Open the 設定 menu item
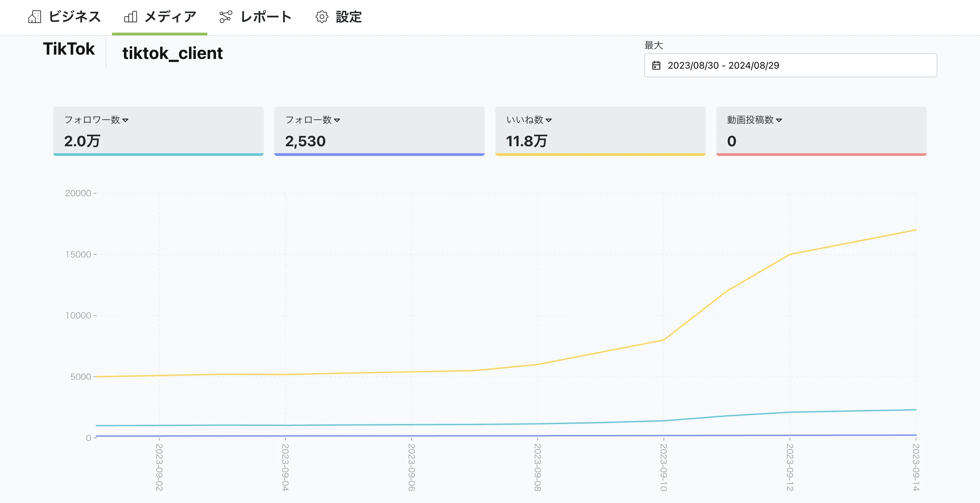The width and height of the screenshot is (980, 503). [x=348, y=17]
